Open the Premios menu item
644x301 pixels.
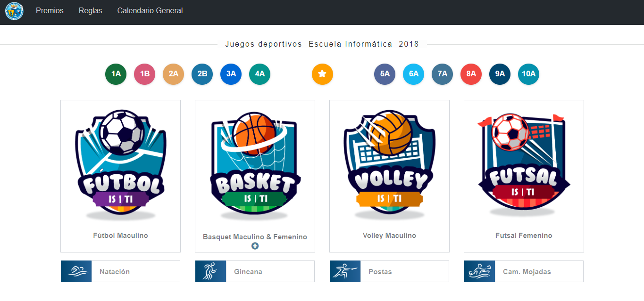pyautogui.click(x=50, y=10)
